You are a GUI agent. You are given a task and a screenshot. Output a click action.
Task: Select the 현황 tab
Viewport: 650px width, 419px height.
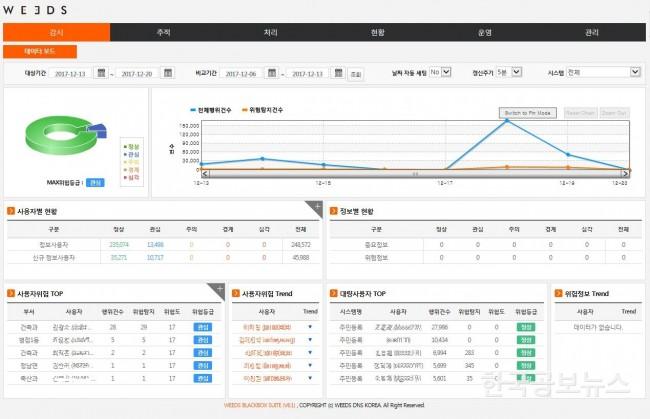(378, 32)
